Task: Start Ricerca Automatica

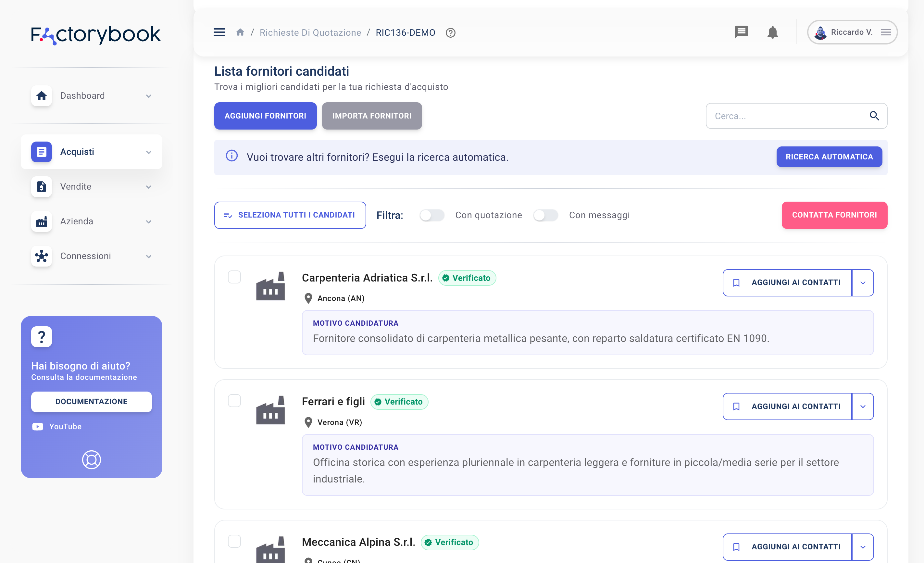Action: pos(829,157)
